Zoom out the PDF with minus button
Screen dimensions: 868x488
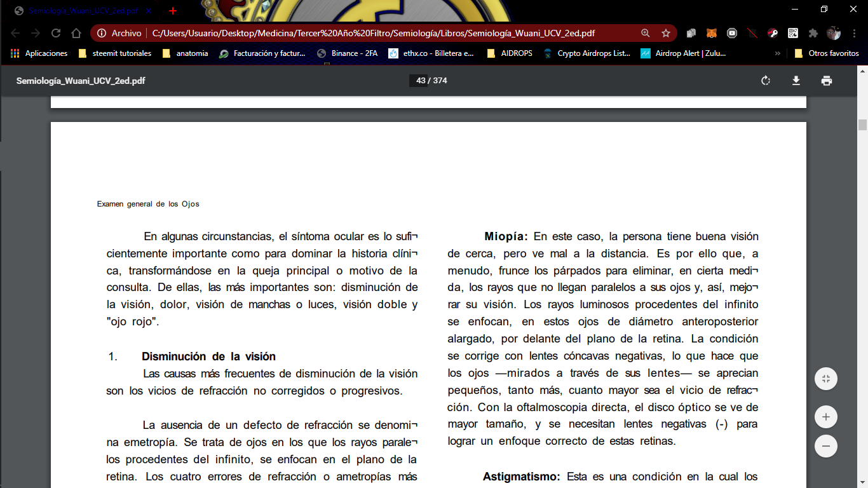point(825,446)
